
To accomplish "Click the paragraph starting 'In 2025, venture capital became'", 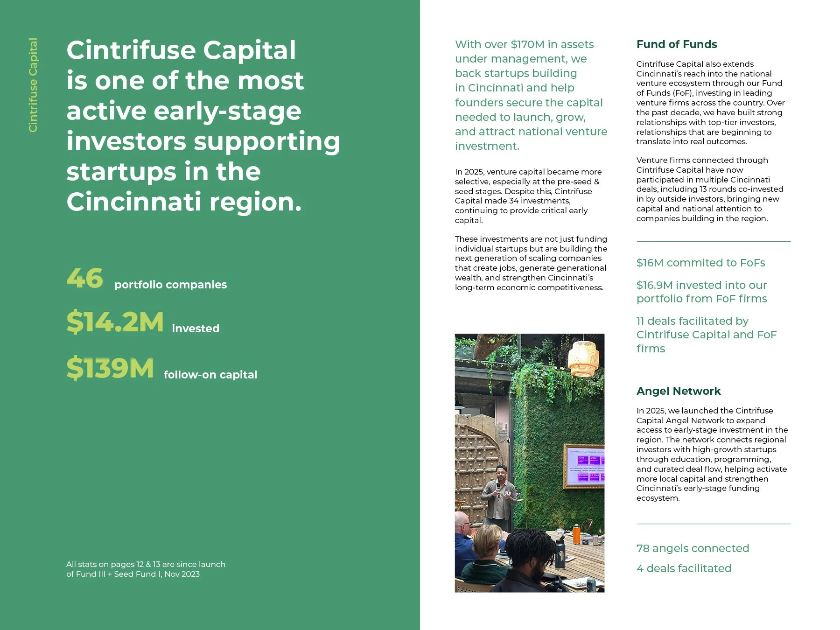I will [528, 196].
